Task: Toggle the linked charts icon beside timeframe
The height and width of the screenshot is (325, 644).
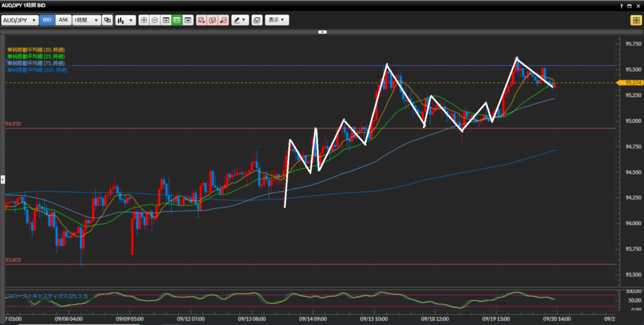Action: (x=108, y=20)
